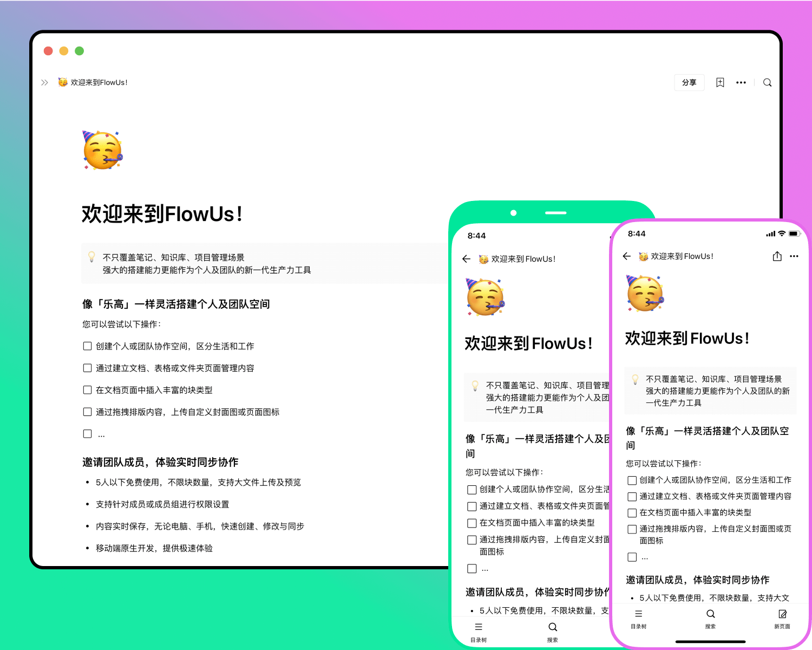
Task: Check 创建个人或团队协作空间 checkbox in desktop window
Action: pyautogui.click(x=87, y=346)
